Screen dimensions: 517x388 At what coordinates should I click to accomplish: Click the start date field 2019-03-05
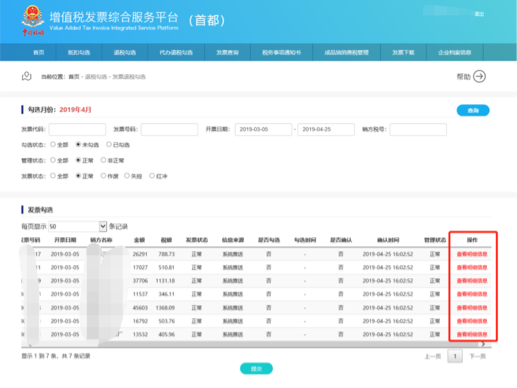[x=263, y=129]
